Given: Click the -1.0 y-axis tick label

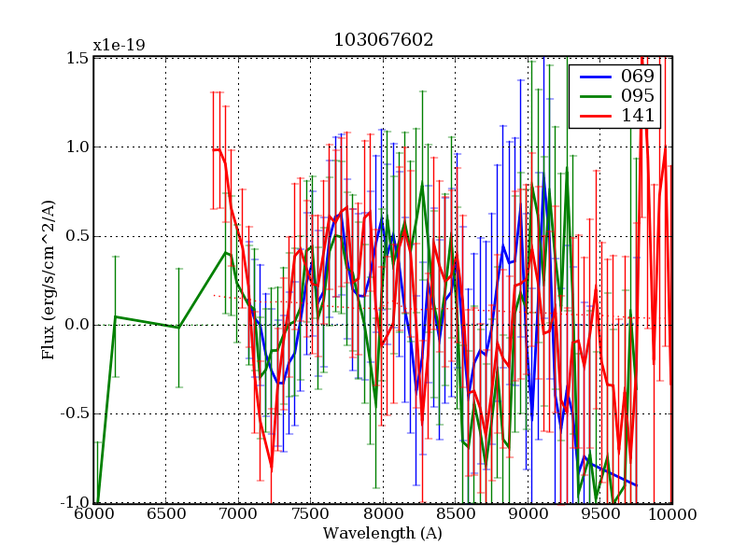Looking at the screenshot, I should 75,503.
